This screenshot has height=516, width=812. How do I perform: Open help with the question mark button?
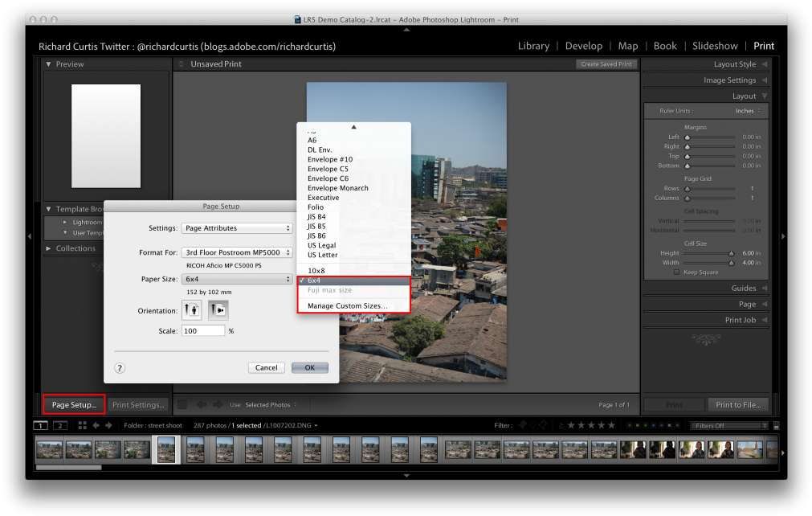(x=120, y=367)
